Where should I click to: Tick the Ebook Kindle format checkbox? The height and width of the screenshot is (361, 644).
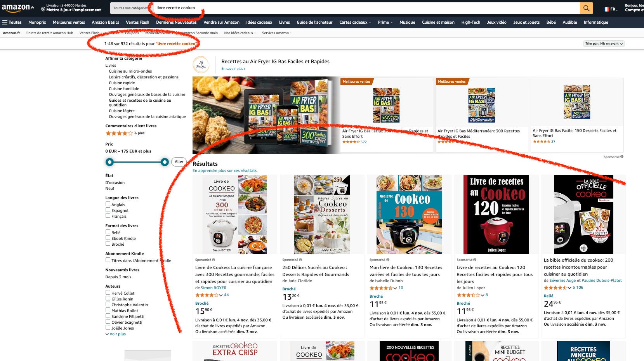coord(108,238)
